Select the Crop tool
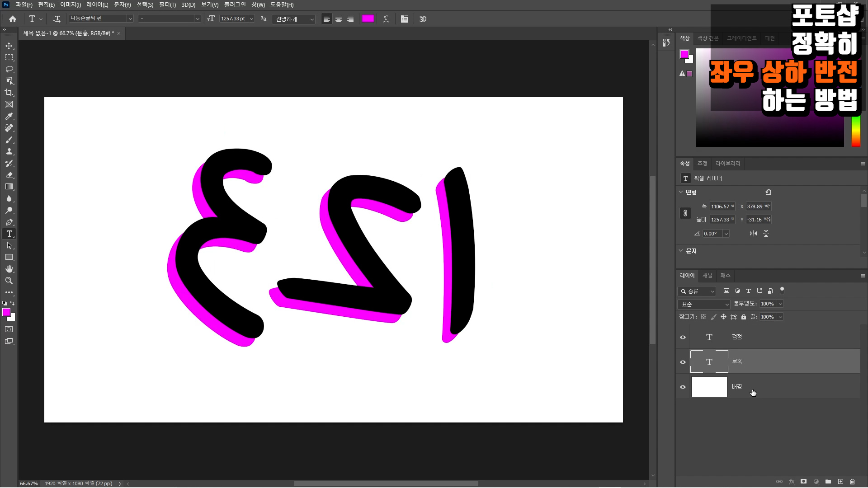Image resolution: width=868 pixels, height=488 pixels. [9, 93]
